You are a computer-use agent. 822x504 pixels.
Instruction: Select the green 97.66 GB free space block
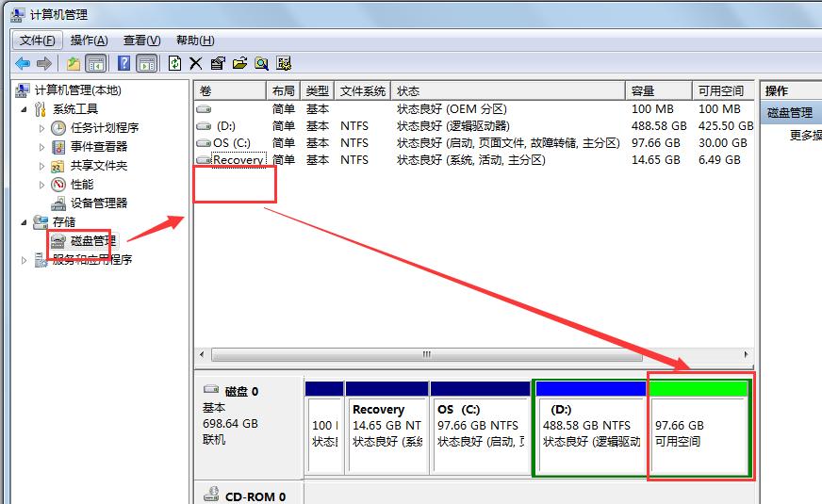tap(698, 433)
